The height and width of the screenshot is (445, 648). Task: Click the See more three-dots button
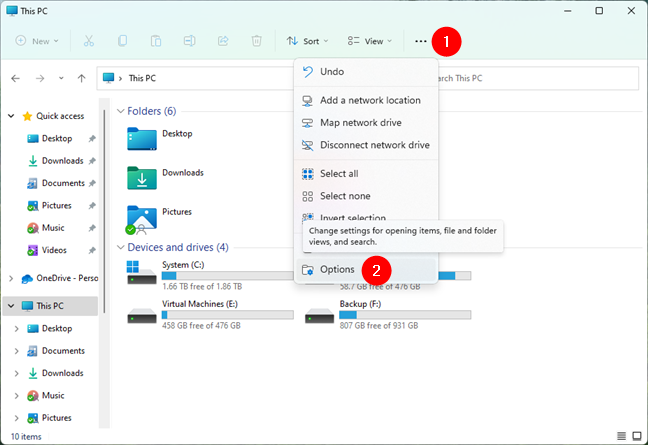click(421, 41)
